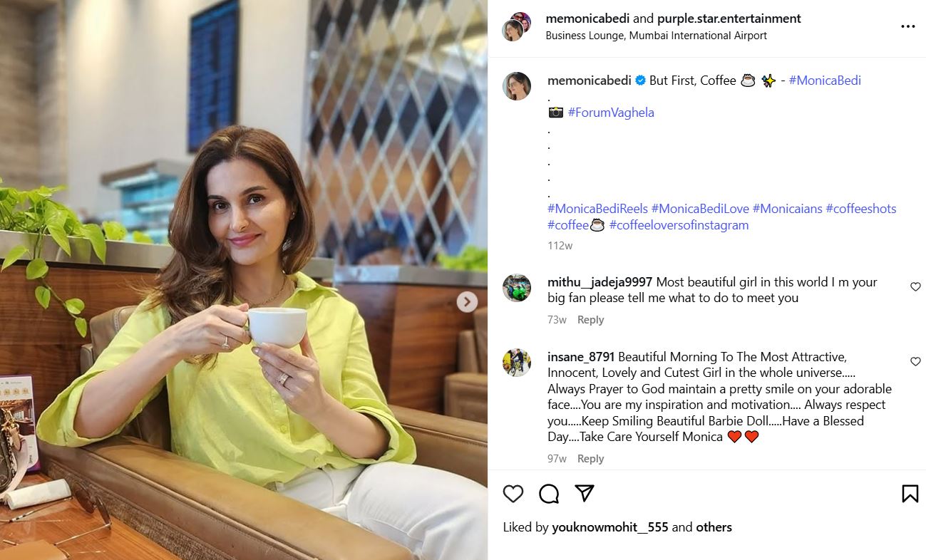Open the comment bubble icon
Viewport: 926px width, 560px height.
click(549, 494)
